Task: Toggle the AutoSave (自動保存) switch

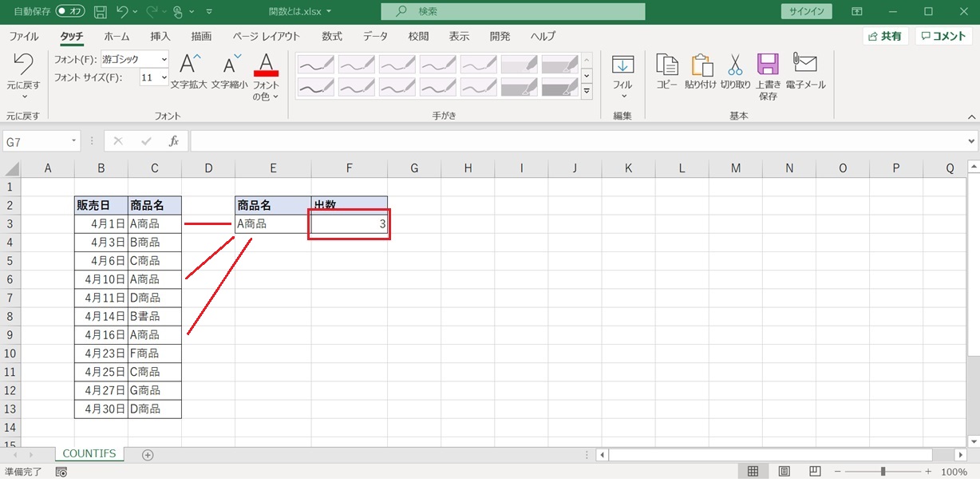Action: tap(70, 12)
